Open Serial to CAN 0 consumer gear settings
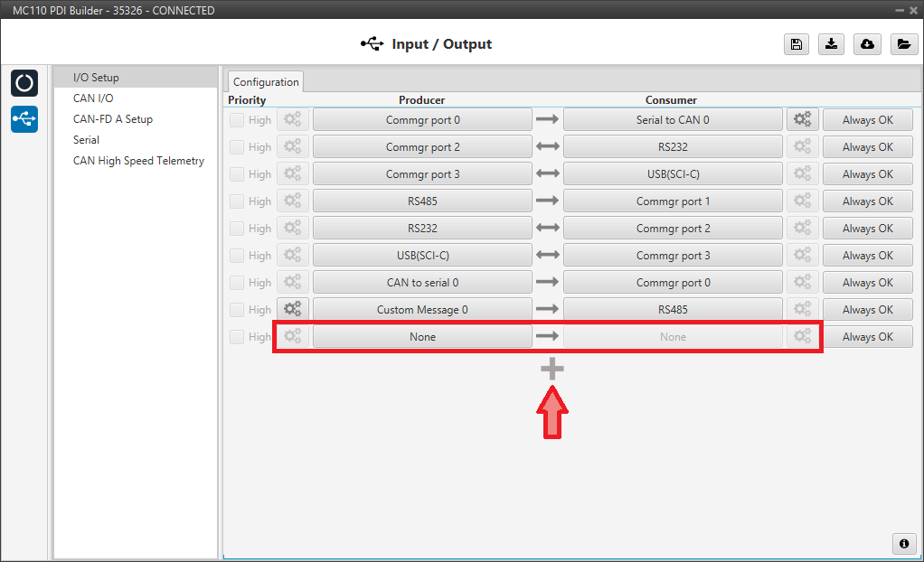The width and height of the screenshot is (924, 562). tap(802, 120)
